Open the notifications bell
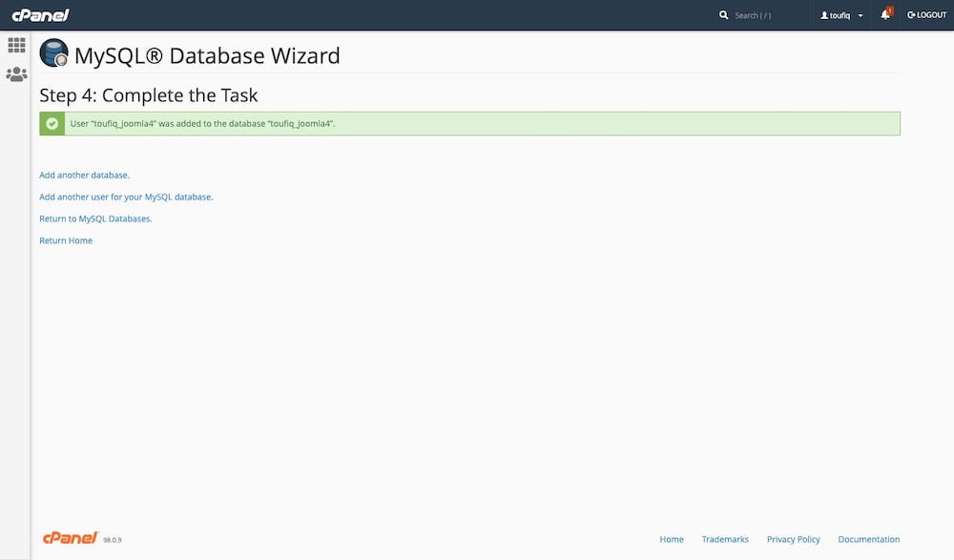 pos(885,15)
